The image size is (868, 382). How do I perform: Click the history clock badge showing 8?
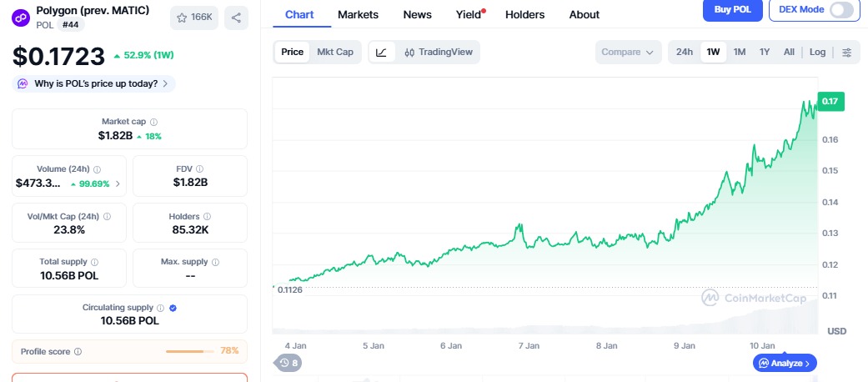click(x=288, y=363)
